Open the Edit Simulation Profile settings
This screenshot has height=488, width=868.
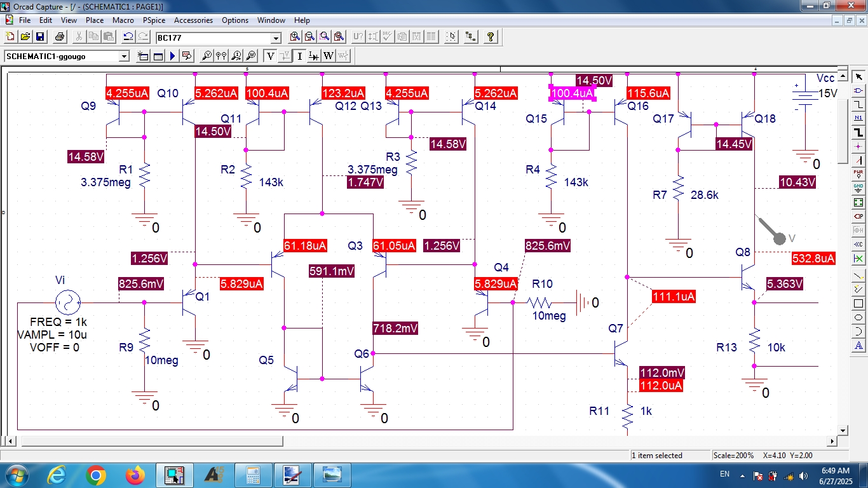[x=158, y=56]
